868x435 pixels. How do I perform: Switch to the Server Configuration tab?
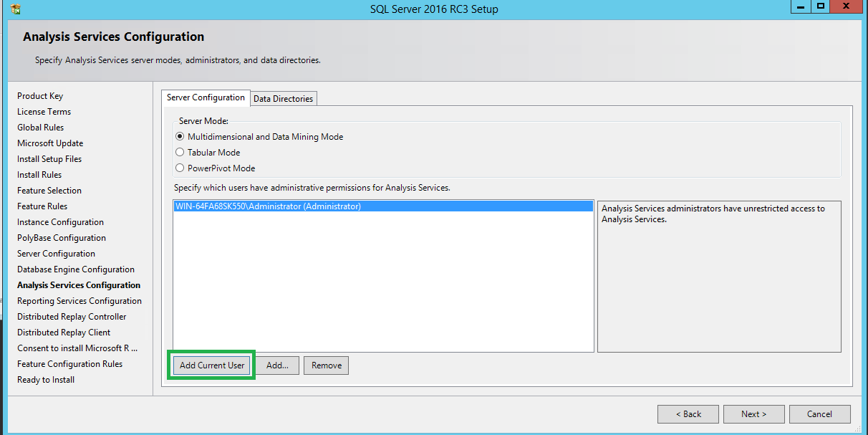pos(206,97)
